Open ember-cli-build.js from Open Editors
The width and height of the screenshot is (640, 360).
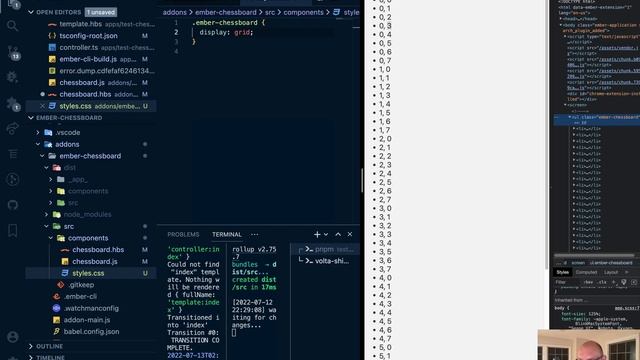91,59
